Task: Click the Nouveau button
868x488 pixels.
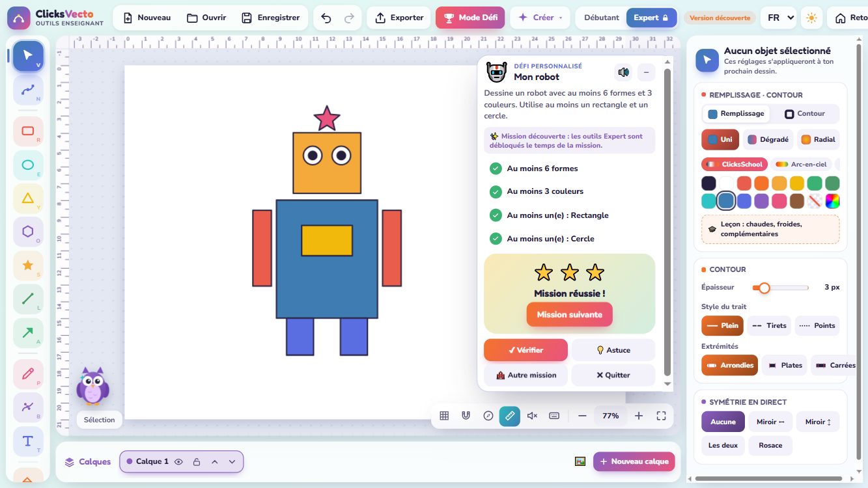Action: click(x=147, y=18)
